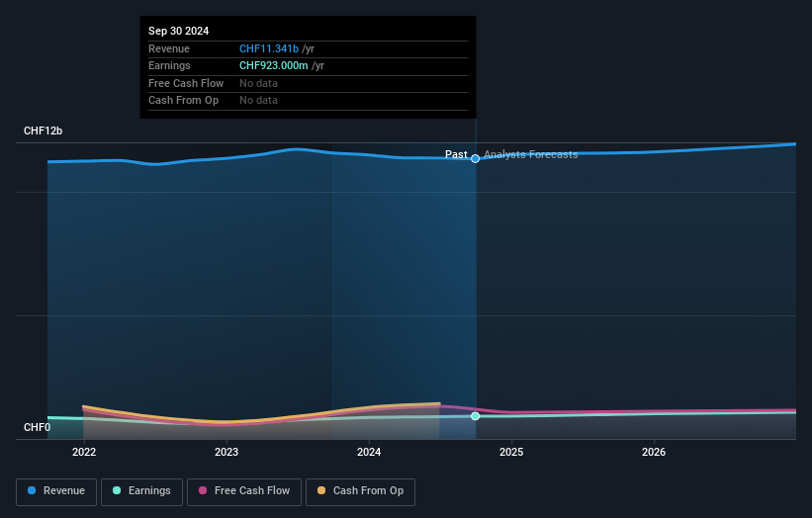Image resolution: width=812 pixels, height=518 pixels.
Task: Click the CHF11.341b revenue value
Action: point(269,48)
